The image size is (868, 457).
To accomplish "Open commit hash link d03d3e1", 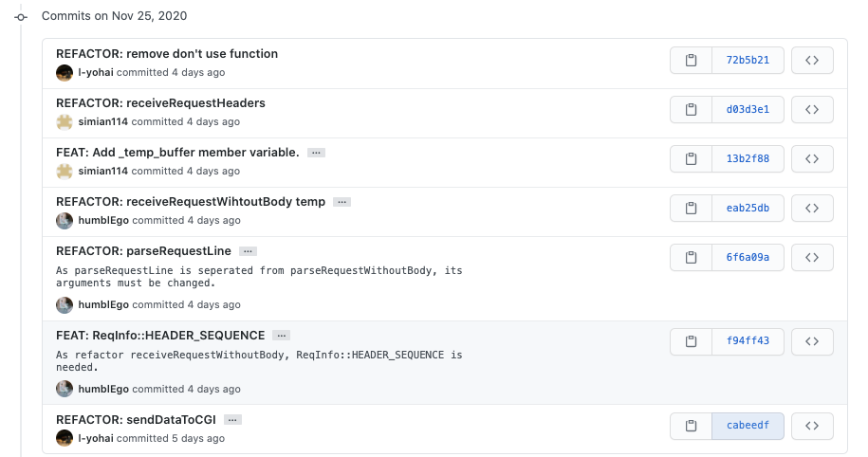I will pyautogui.click(x=748, y=110).
